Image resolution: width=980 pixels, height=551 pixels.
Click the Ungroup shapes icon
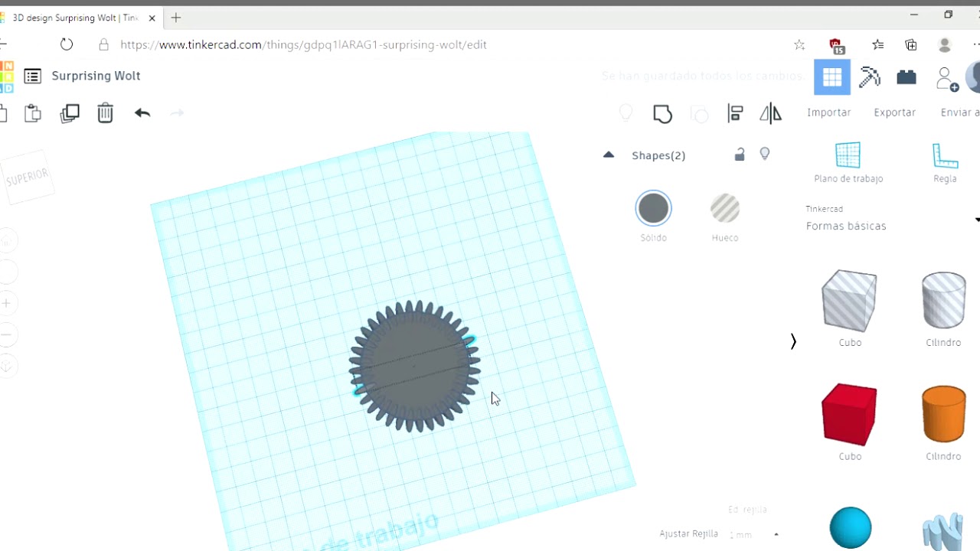coord(699,114)
